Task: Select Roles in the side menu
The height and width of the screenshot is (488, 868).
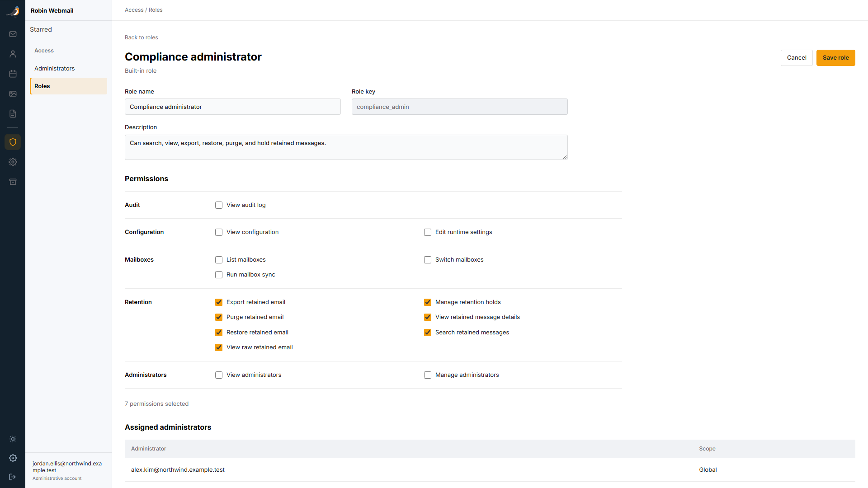Action: coord(68,86)
